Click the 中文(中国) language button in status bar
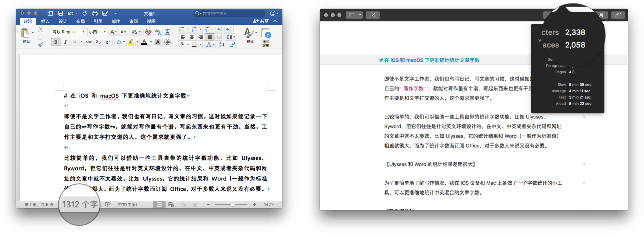Screen dimensions: 644x235 [x=127, y=205]
